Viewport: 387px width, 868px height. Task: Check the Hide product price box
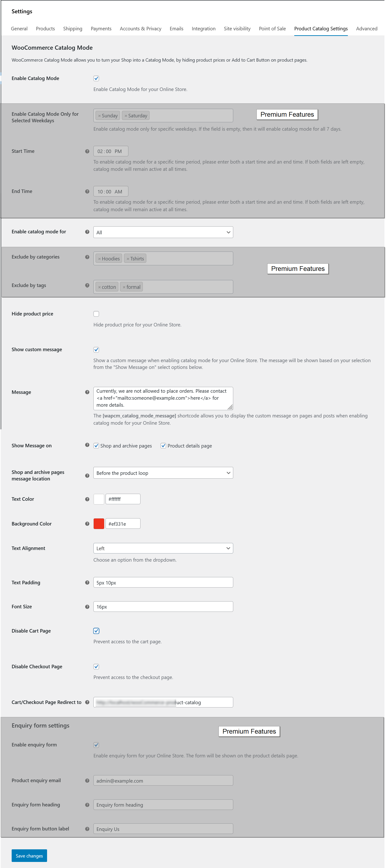[x=96, y=314]
